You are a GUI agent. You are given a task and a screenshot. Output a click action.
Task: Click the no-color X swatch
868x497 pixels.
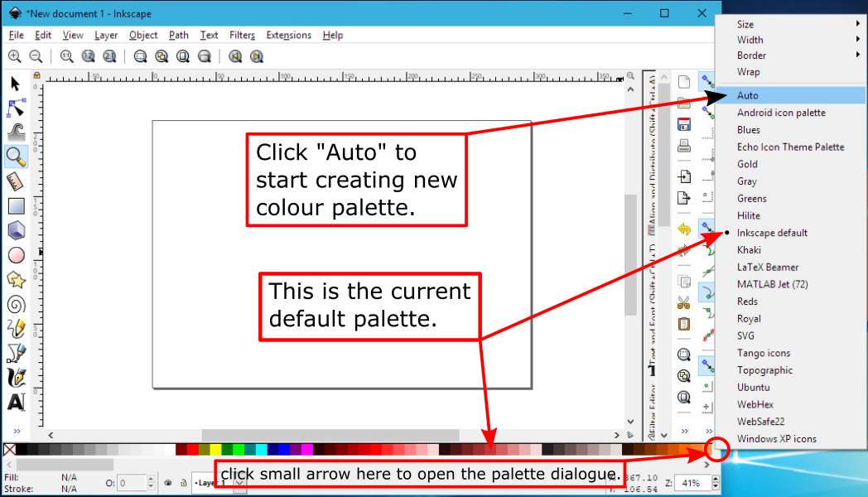pyautogui.click(x=9, y=450)
